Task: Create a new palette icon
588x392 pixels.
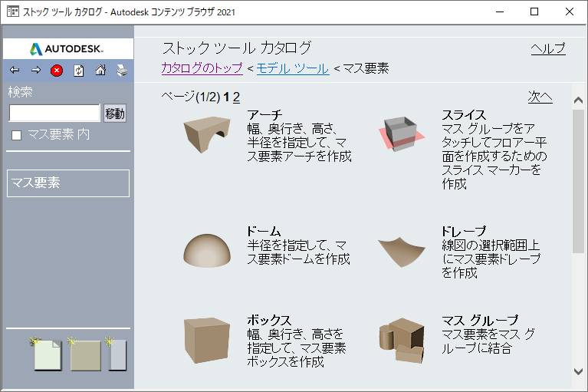Action: (x=85, y=354)
